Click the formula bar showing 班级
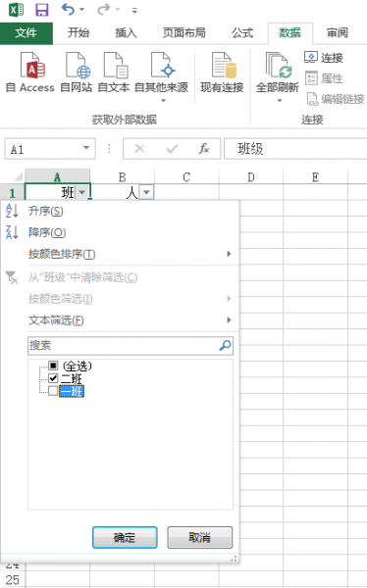Viewport: 367px width, 588px height. [295, 149]
